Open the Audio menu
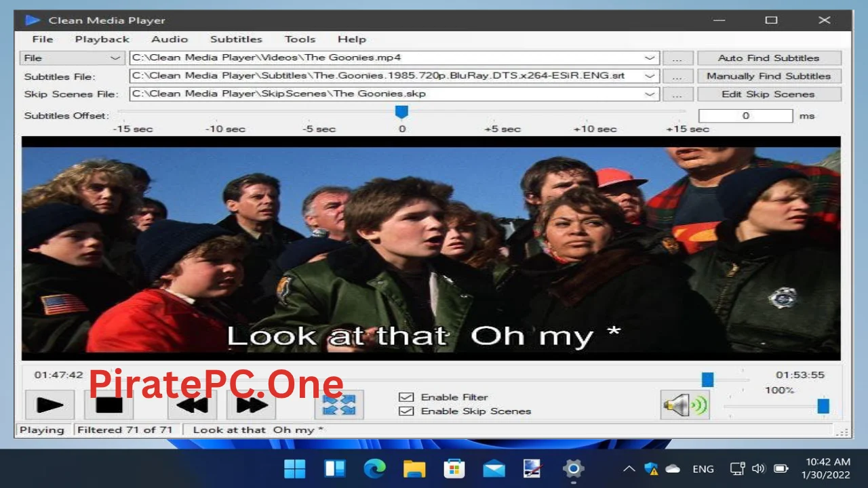 coord(170,39)
